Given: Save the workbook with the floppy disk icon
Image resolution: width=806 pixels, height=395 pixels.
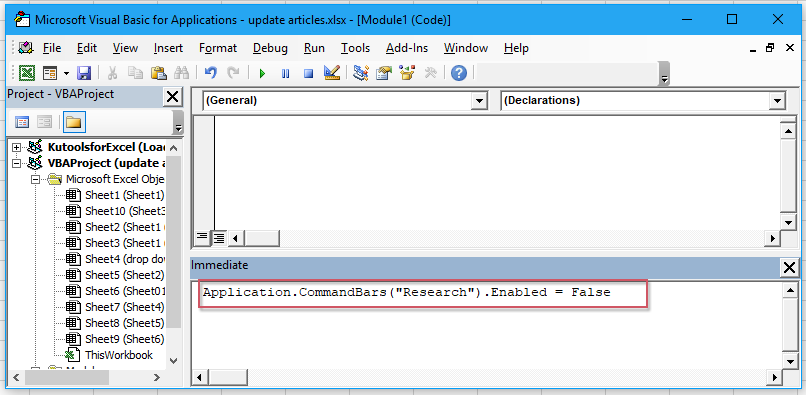Looking at the screenshot, I should 84,73.
